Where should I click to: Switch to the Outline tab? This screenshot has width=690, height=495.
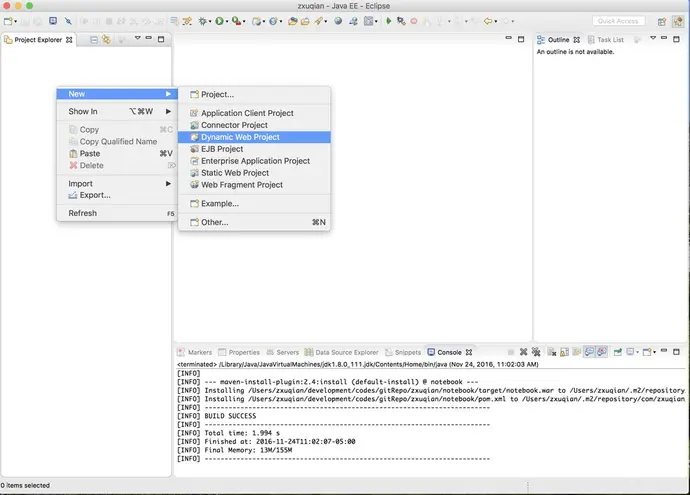coord(558,40)
